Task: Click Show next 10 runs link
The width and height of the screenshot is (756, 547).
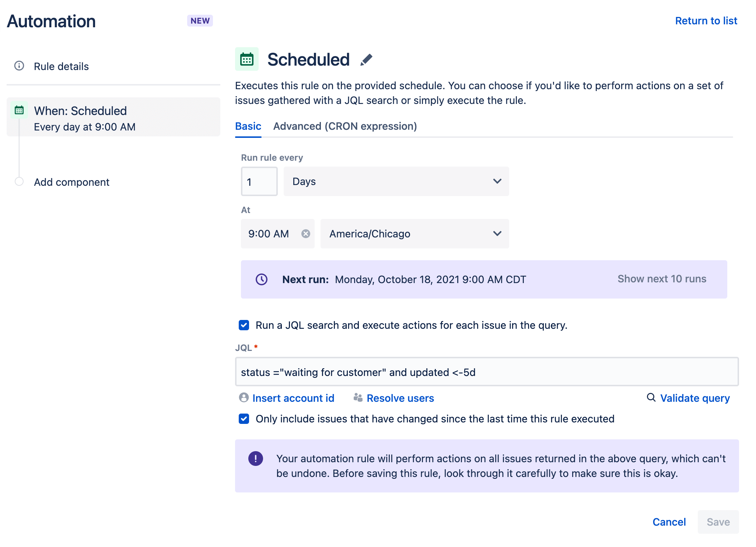Action: click(662, 279)
